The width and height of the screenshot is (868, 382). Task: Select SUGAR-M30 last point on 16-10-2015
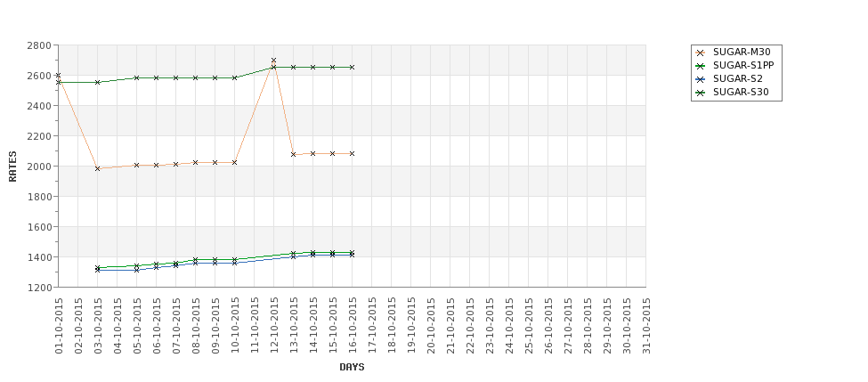[x=352, y=153]
